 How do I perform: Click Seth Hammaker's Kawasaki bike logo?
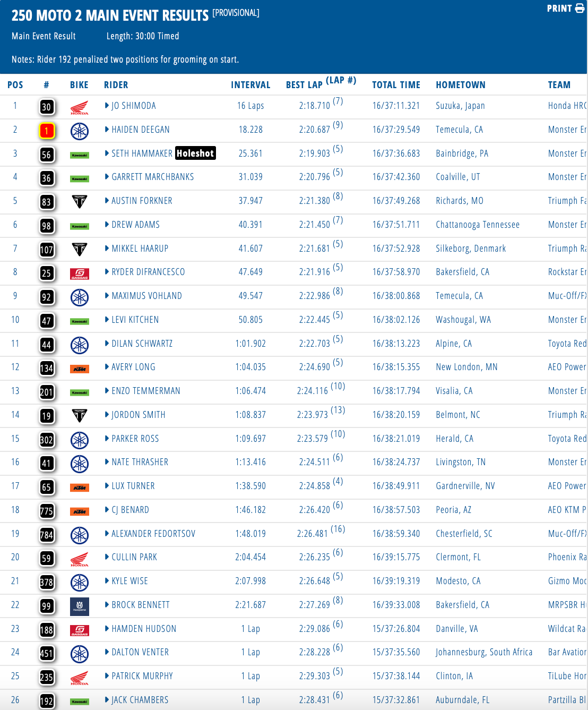tap(80, 155)
